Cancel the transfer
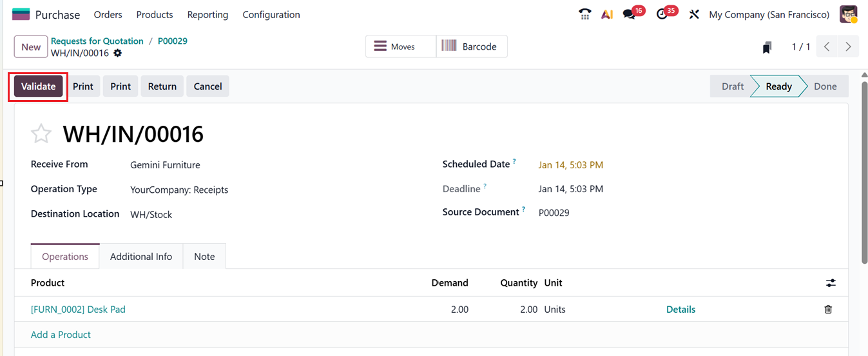This screenshot has width=868, height=356. click(207, 86)
